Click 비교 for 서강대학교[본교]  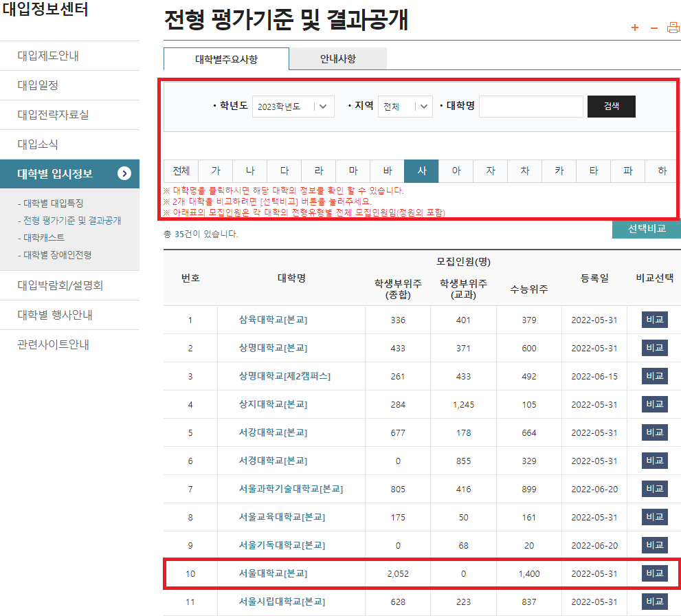click(654, 432)
